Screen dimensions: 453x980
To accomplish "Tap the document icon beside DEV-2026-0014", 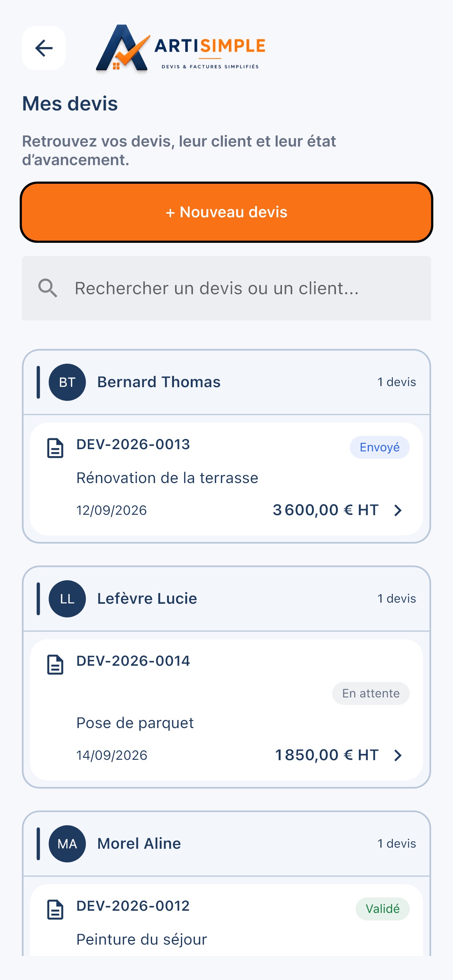I will (x=55, y=665).
